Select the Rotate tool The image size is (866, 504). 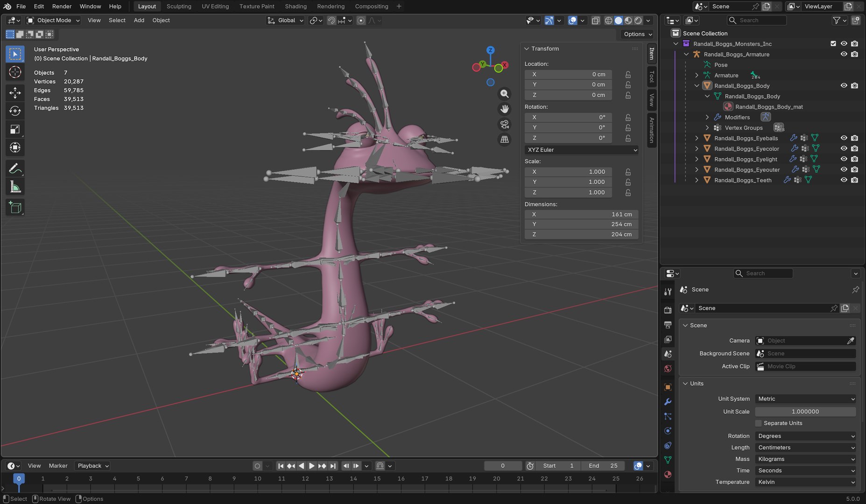(x=15, y=111)
